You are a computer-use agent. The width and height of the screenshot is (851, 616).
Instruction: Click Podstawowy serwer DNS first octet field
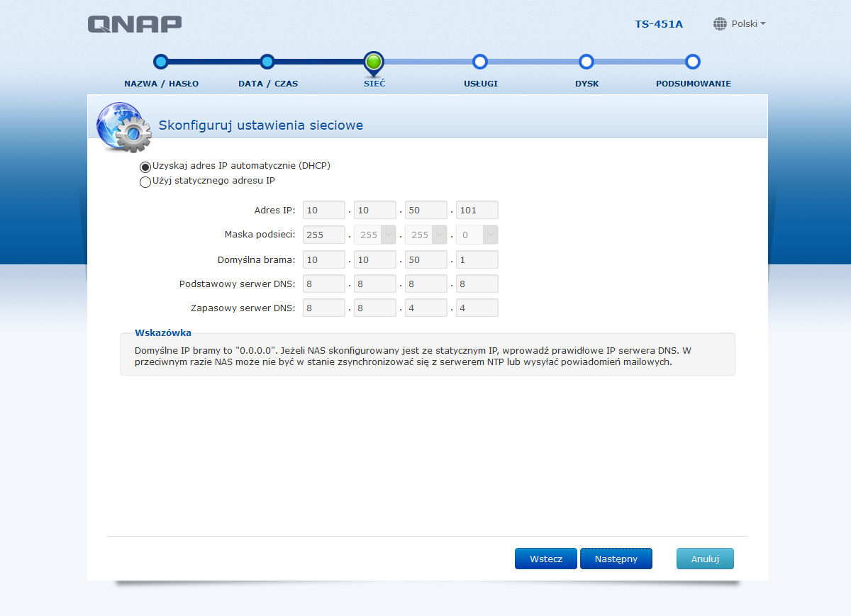(x=324, y=284)
